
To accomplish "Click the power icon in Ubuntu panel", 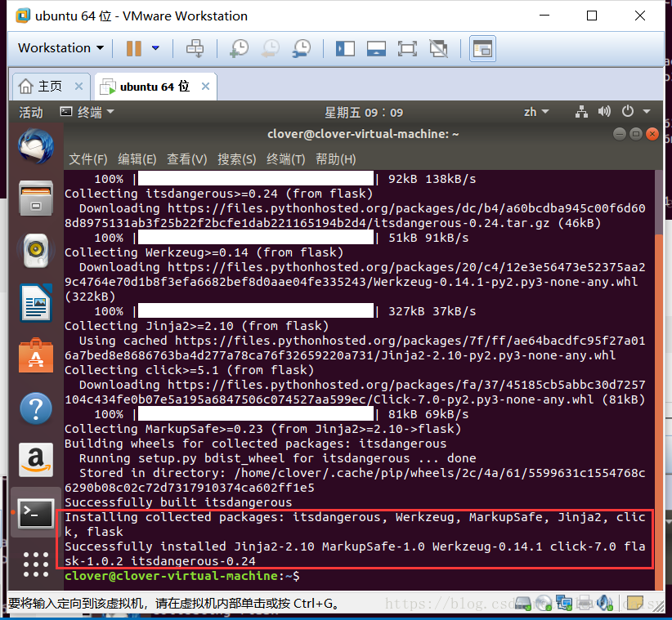I will [x=628, y=111].
